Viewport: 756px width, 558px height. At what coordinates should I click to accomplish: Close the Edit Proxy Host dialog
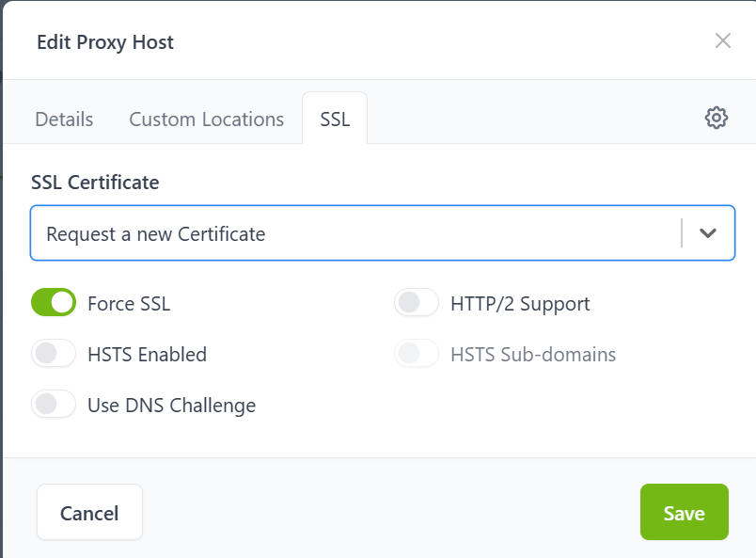coord(722,40)
